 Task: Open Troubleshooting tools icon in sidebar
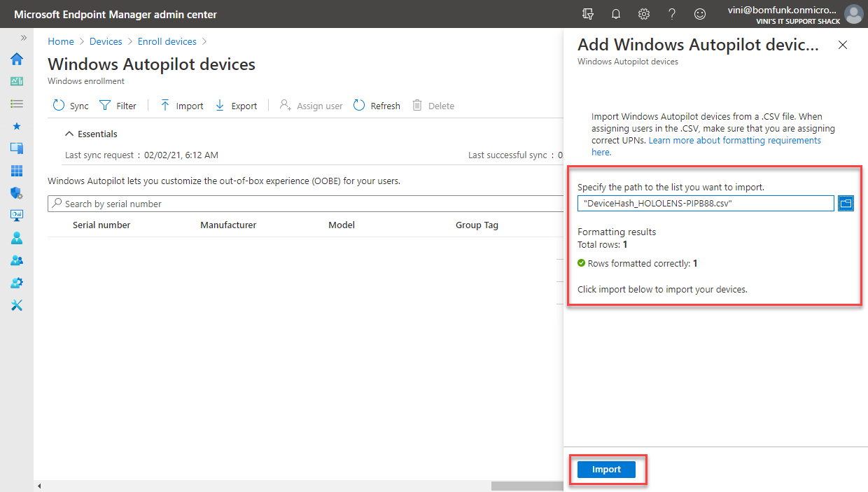click(x=17, y=305)
